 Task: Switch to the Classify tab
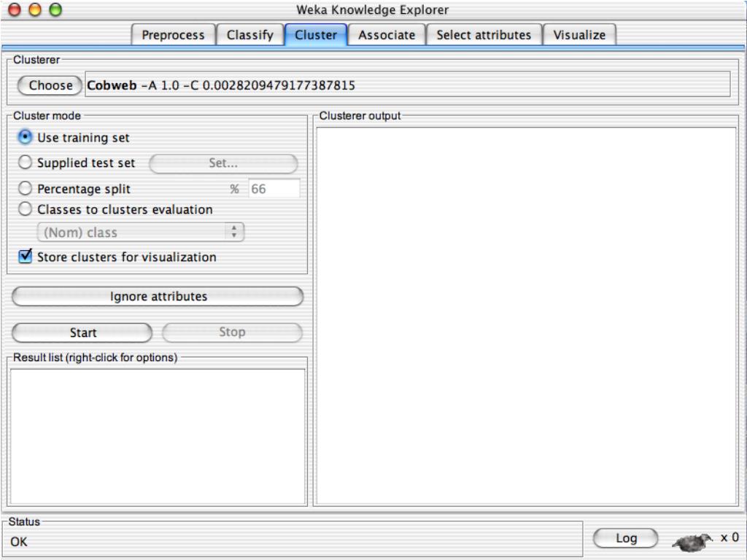pyautogui.click(x=250, y=35)
